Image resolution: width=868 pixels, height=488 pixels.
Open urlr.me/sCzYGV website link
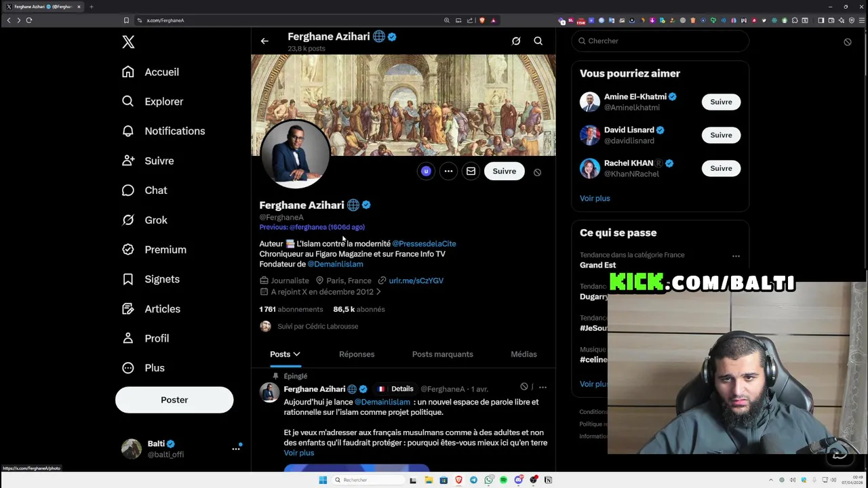(x=416, y=281)
